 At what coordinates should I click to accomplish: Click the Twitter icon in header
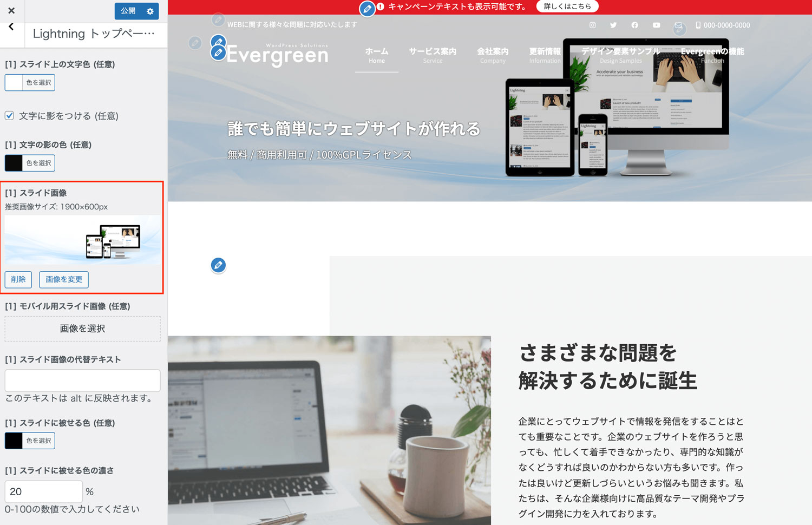tap(613, 25)
